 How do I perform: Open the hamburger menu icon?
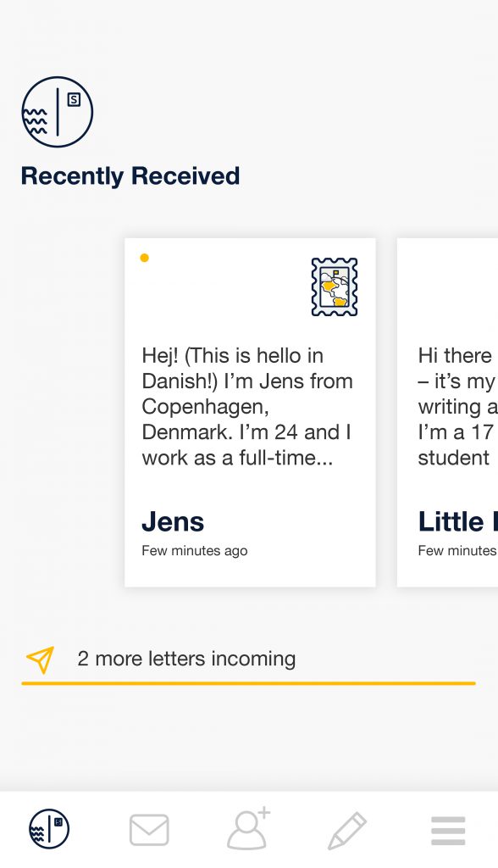(448, 831)
